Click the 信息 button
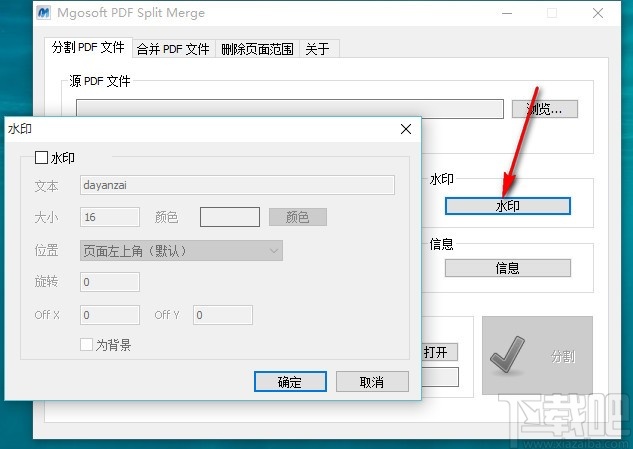This screenshot has width=633, height=449. tap(508, 268)
